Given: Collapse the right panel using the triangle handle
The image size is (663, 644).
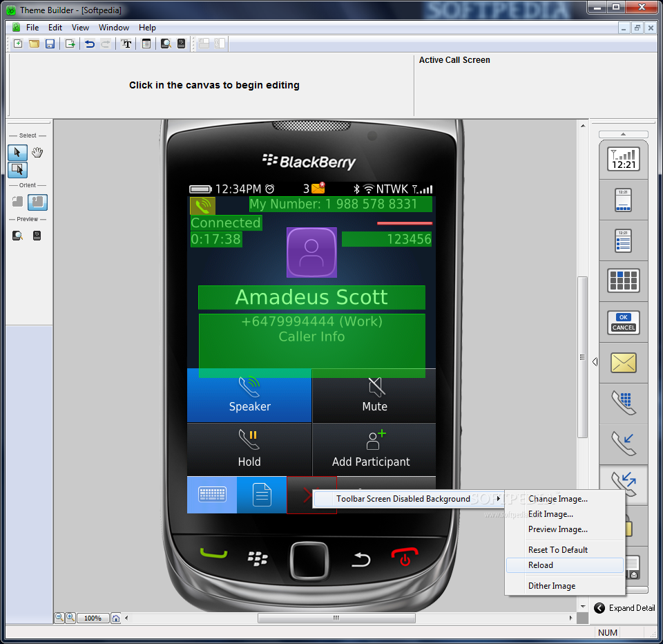Looking at the screenshot, I should click(x=595, y=361).
